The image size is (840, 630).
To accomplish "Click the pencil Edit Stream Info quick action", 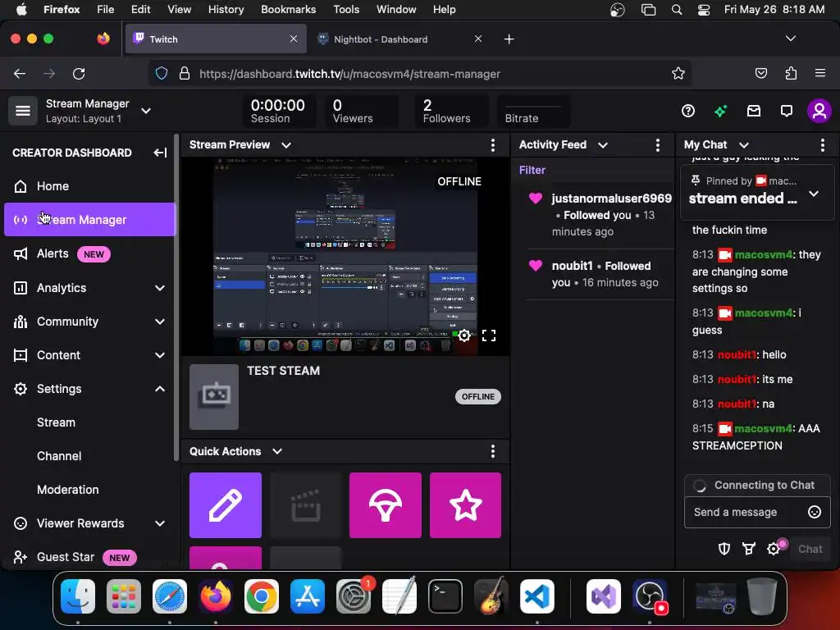I will tap(226, 505).
